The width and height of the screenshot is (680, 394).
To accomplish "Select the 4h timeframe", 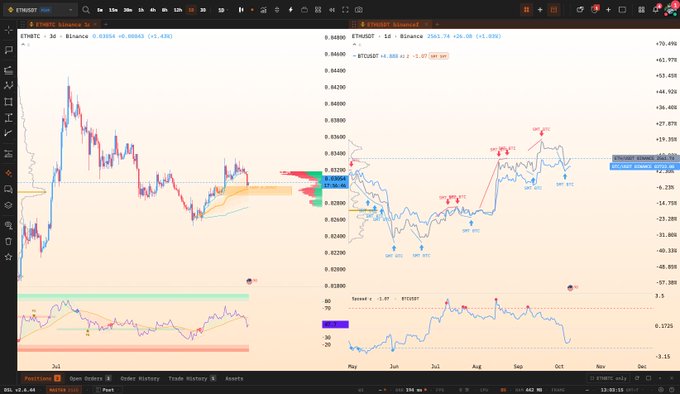I will (153, 10).
